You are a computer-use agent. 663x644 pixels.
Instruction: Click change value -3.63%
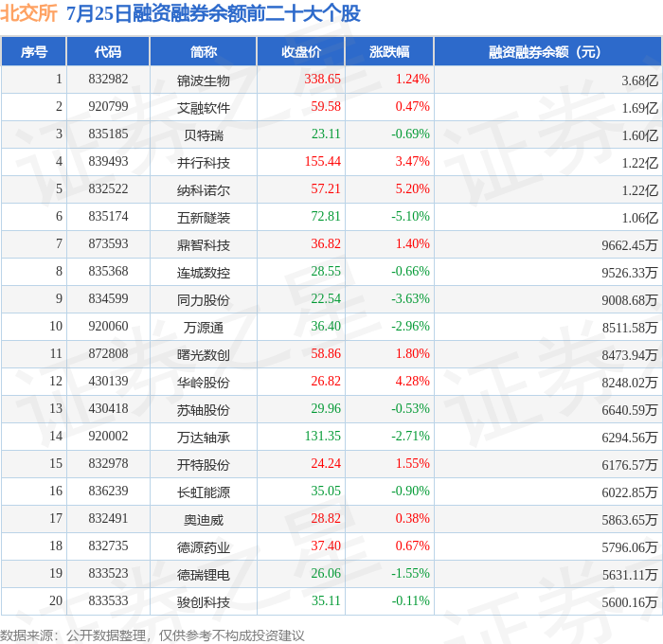coord(410,299)
